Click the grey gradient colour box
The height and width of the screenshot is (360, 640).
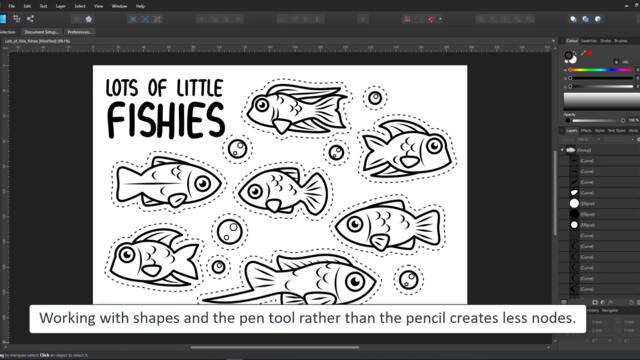click(x=602, y=101)
